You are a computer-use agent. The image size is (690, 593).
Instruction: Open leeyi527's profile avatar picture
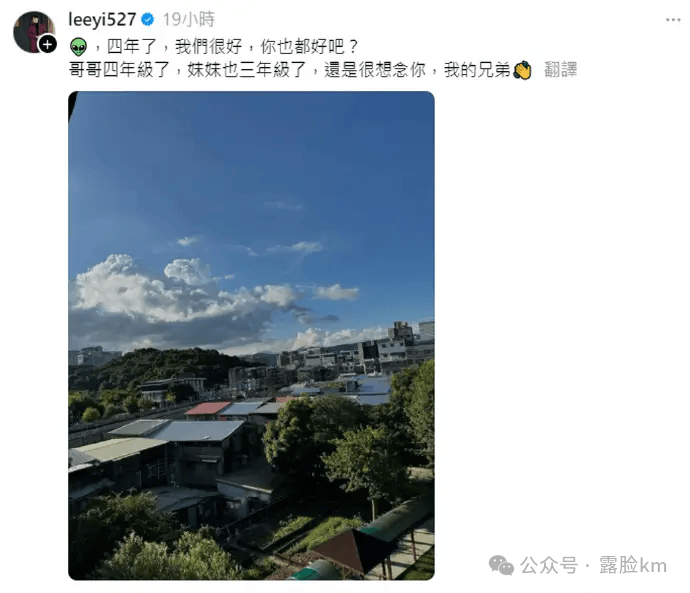pyautogui.click(x=33, y=32)
